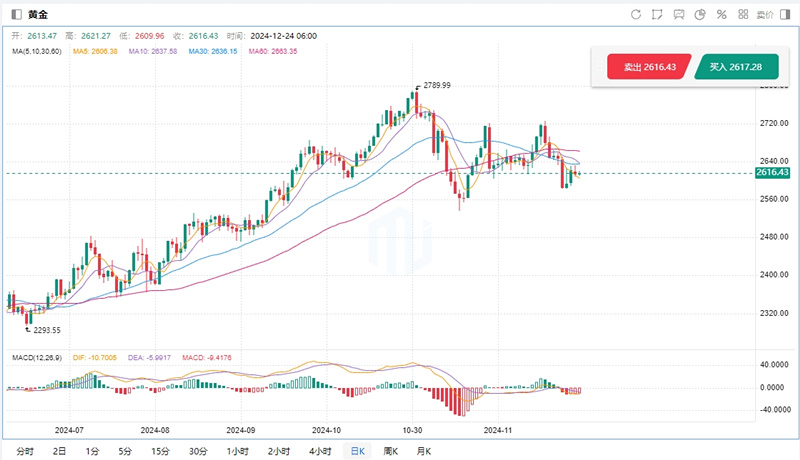Open the chart presentation board icon

pyautogui.click(x=679, y=14)
